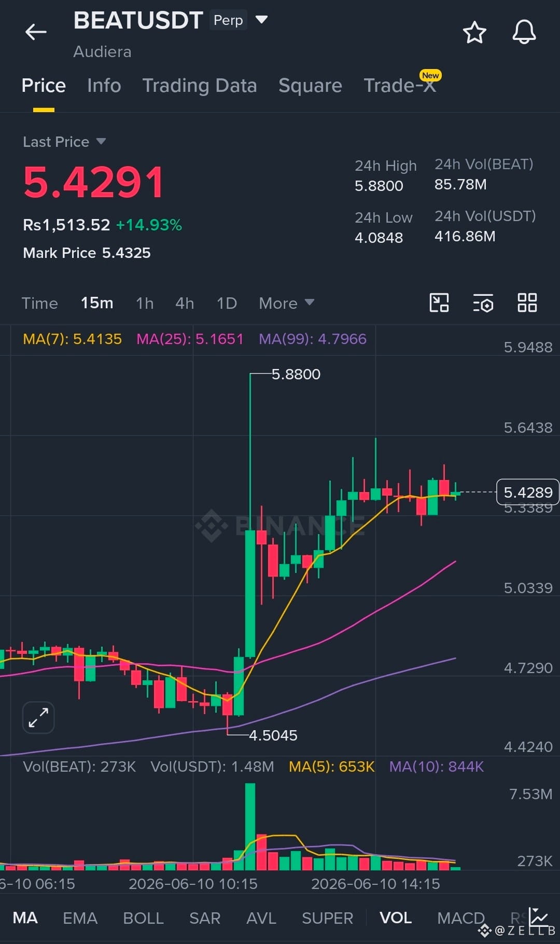Expand the BEATUSDT pair selector dropdown arrow
Viewport: 560px width, 944px height.
[262, 20]
